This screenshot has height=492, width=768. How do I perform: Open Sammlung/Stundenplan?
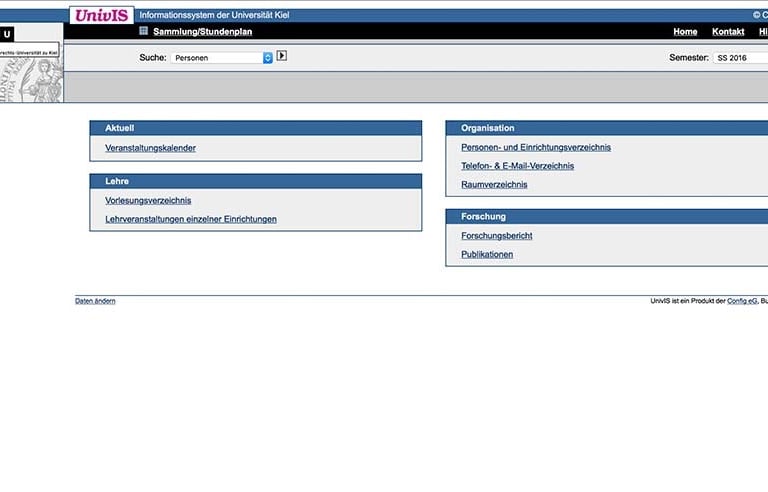pyautogui.click(x=202, y=32)
